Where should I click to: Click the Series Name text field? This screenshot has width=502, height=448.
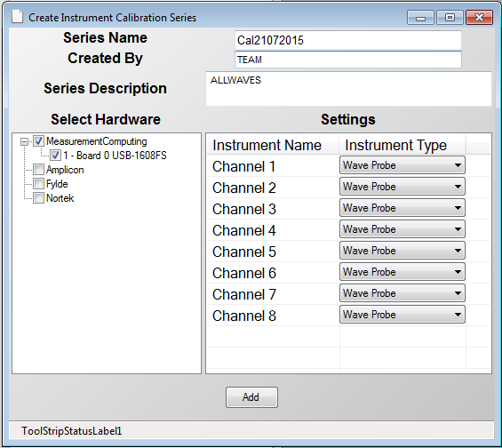point(348,40)
